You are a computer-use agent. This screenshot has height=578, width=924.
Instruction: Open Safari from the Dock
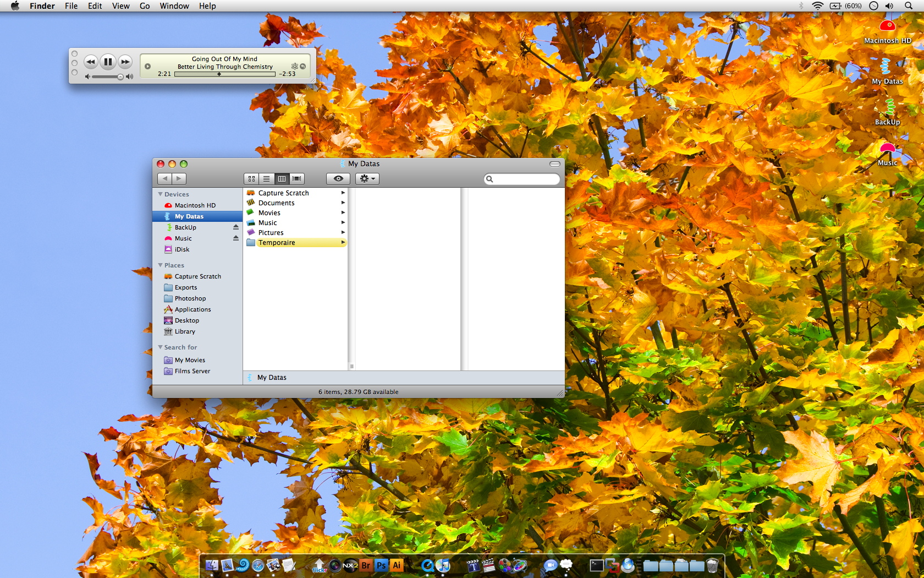coord(258,565)
